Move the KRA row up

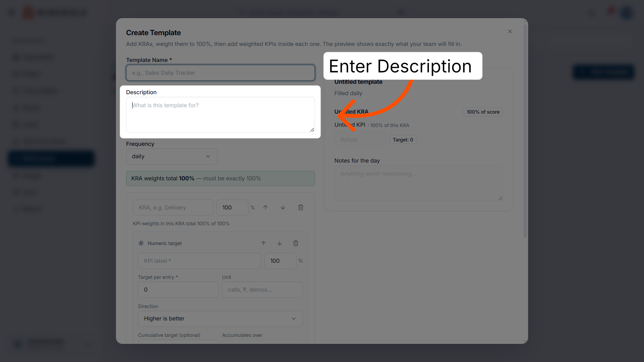coord(265,207)
